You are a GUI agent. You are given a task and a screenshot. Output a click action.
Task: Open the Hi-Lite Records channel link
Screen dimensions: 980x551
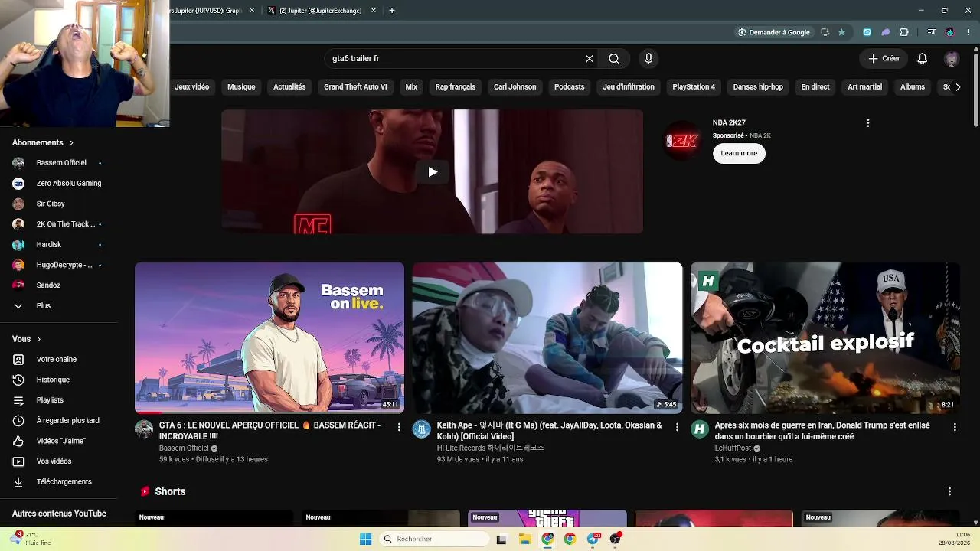click(x=491, y=448)
